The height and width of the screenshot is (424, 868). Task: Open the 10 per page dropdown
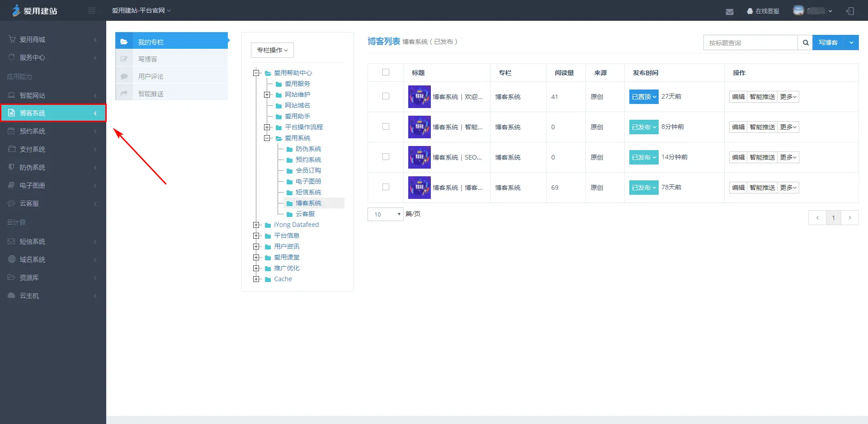(385, 214)
